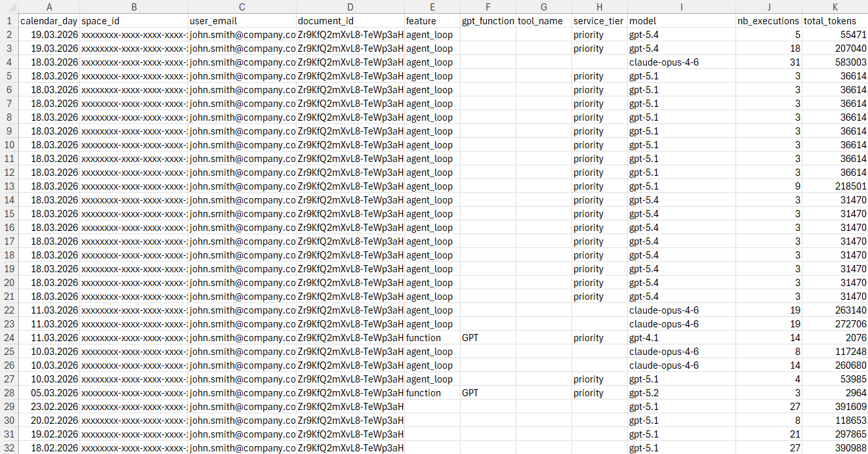Select column header A
868x454 pixels.
49,7
